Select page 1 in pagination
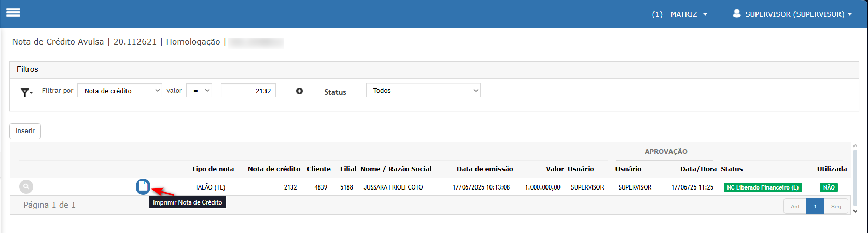 pyautogui.click(x=815, y=206)
